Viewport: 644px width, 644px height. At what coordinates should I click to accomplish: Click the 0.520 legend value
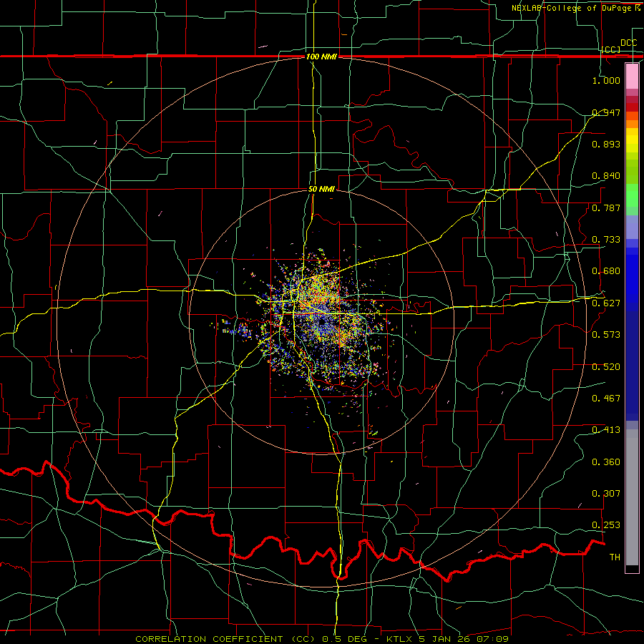coord(606,367)
